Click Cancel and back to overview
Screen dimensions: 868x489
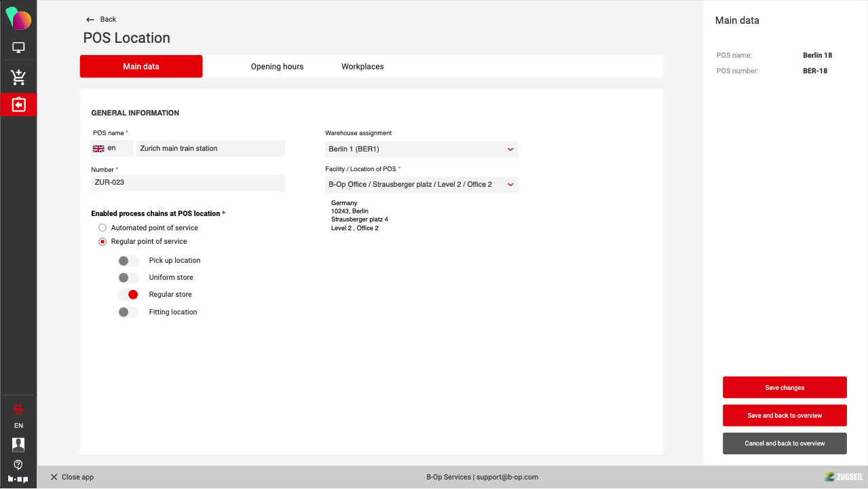point(785,443)
